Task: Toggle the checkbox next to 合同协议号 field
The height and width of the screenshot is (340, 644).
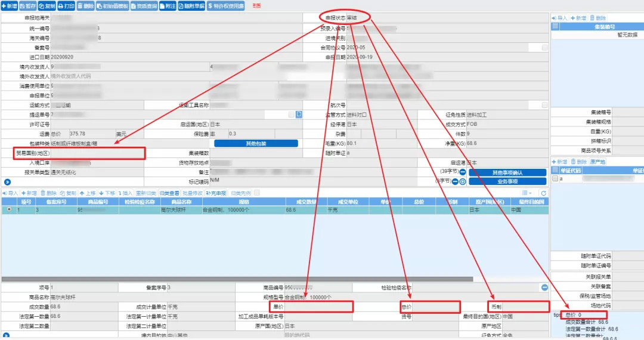Action: pyautogui.click(x=544, y=47)
